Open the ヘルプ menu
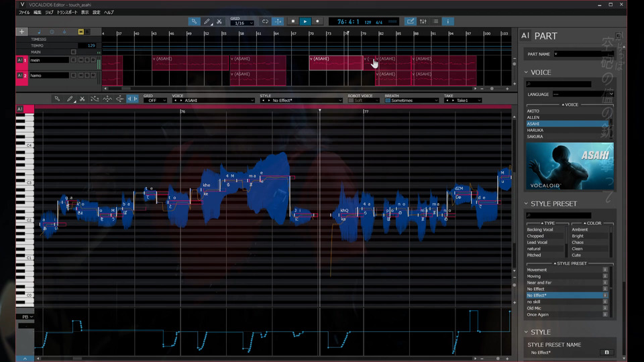The width and height of the screenshot is (644, 362). tap(109, 12)
